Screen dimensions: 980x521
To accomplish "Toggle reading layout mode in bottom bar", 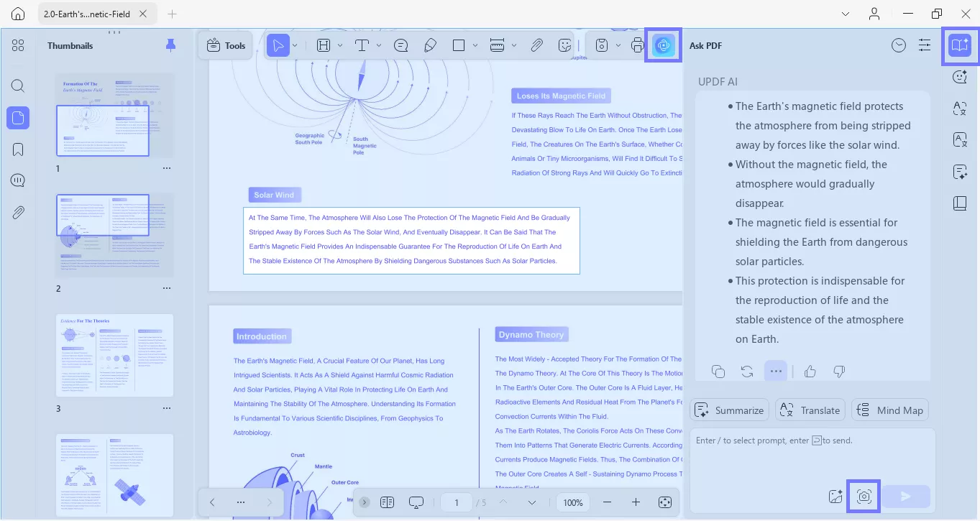I will click(x=388, y=502).
